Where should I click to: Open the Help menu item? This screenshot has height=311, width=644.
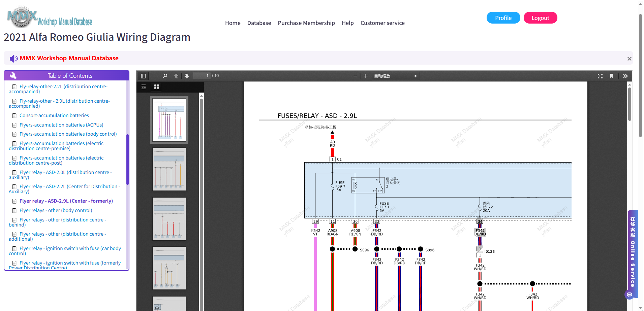point(348,23)
